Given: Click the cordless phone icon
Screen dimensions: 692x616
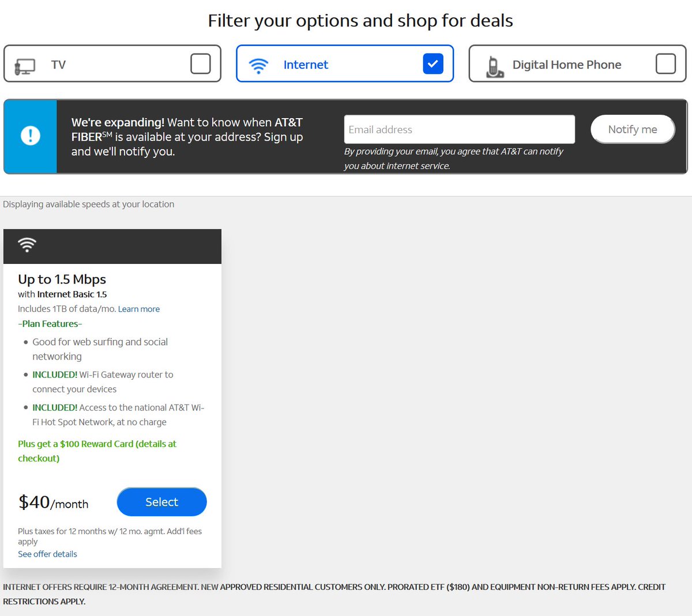Looking at the screenshot, I should [x=494, y=67].
